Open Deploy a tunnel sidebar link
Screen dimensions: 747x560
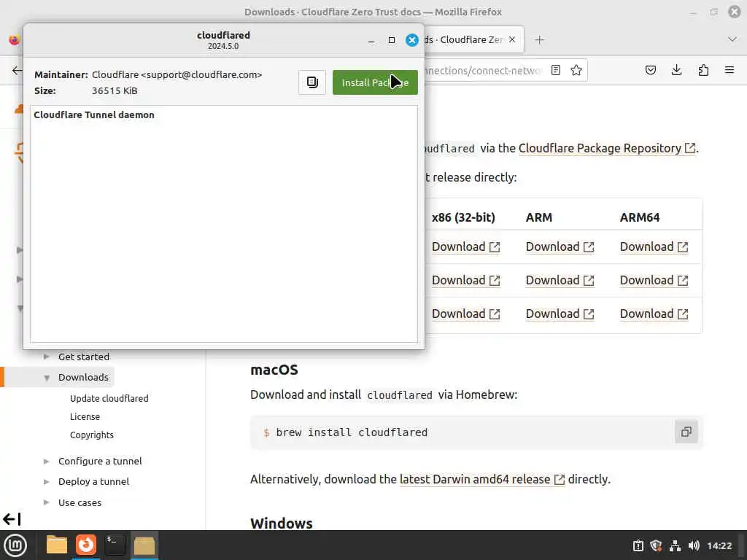tap(93, 481)
